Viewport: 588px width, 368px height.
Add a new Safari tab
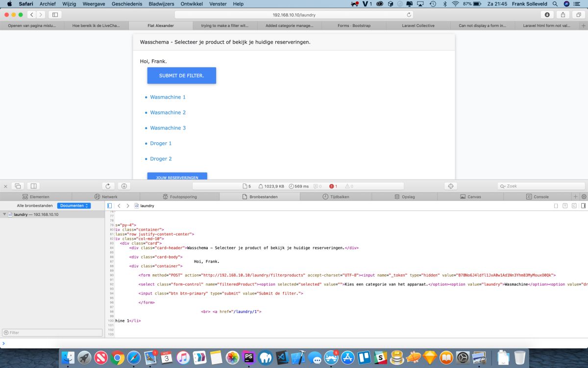pyautogui.click(x=583, y=26)
